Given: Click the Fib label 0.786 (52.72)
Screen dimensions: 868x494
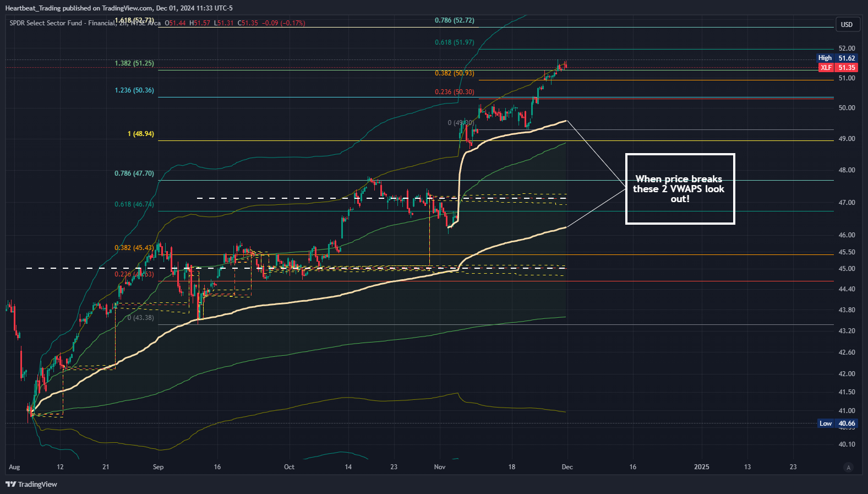Looking at the screenshot, I should (454, 20).
